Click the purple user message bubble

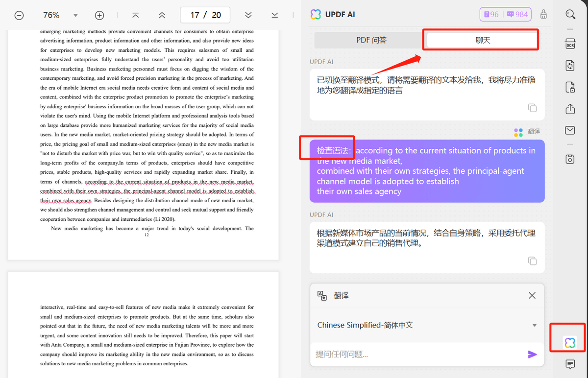pos(427,171)
